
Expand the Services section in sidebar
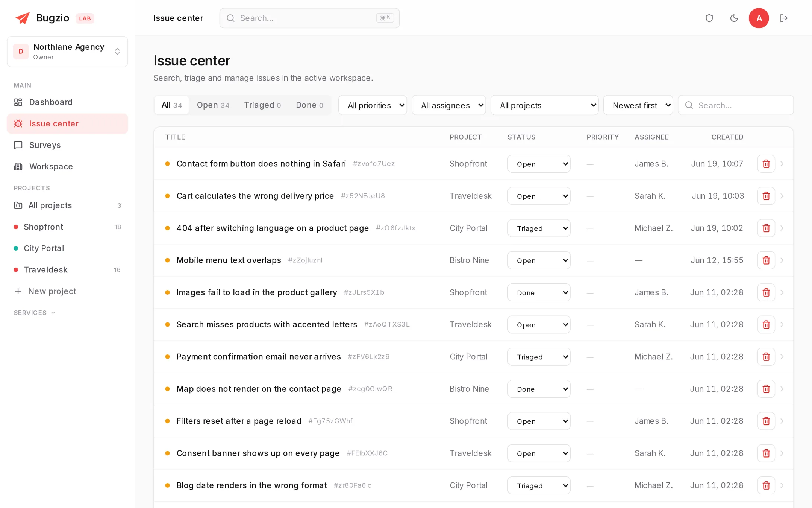pyautogui.click(x=35, y=313)
